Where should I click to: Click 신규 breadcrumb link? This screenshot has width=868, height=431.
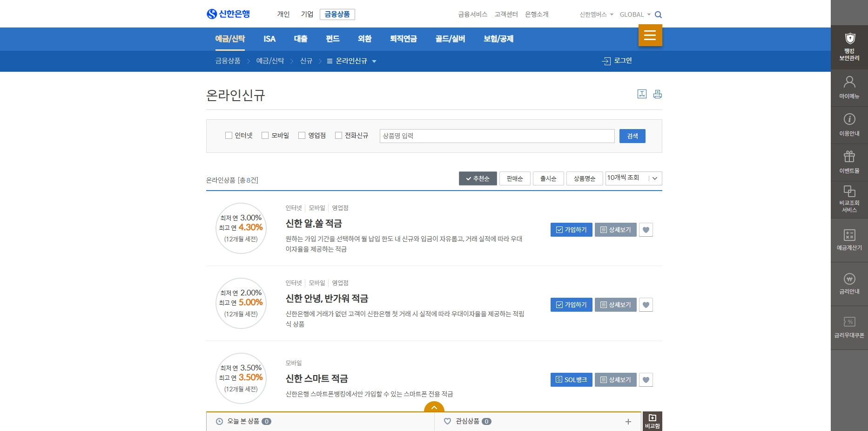click(x=306, y=61)
